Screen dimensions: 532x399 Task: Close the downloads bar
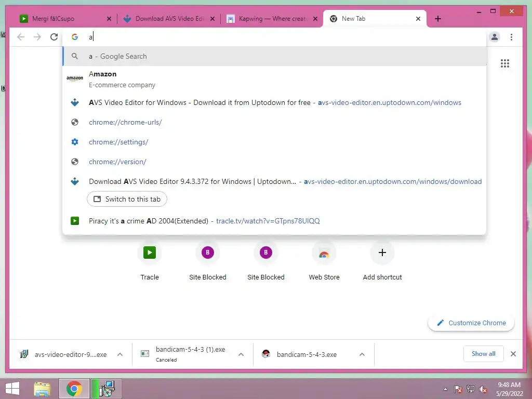513,354
